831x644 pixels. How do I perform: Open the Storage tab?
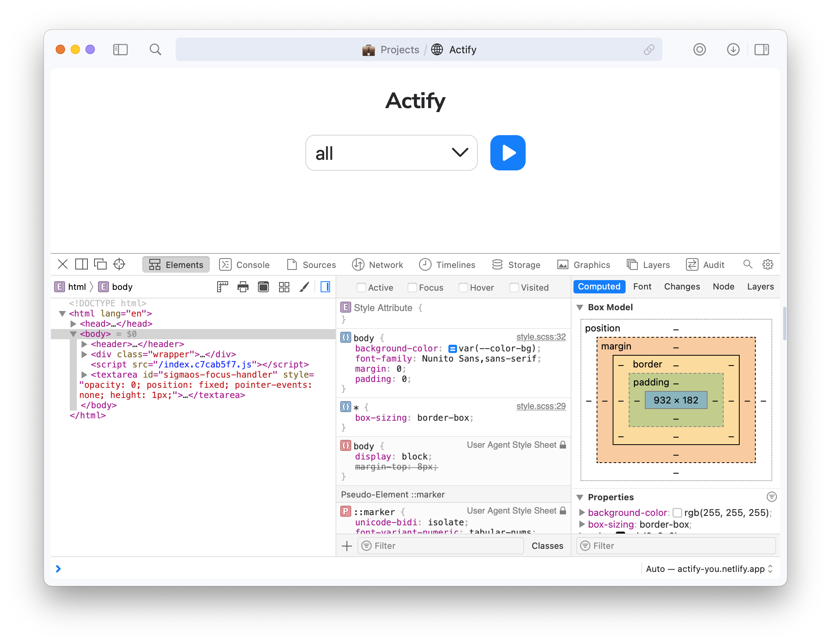pos(516,265)
